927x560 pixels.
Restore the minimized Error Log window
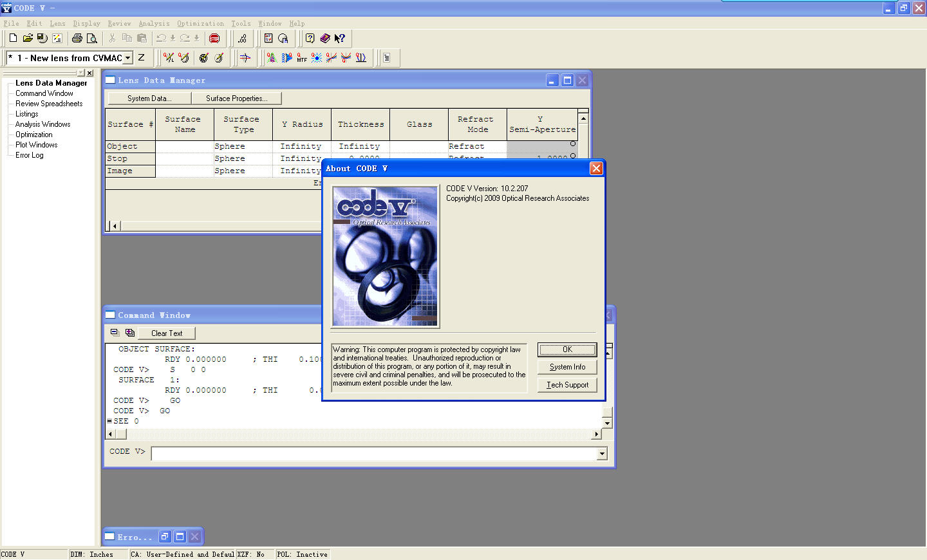[x=165, y=536]
